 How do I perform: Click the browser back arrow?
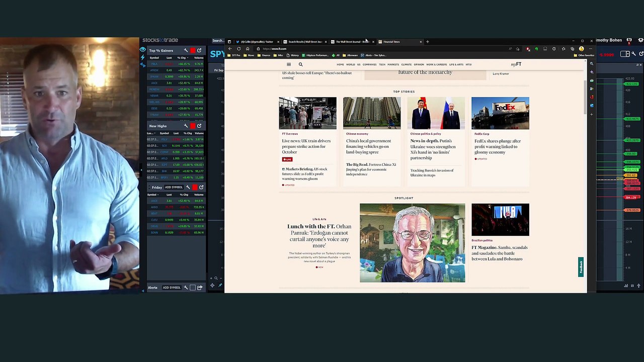coord(230,49)
